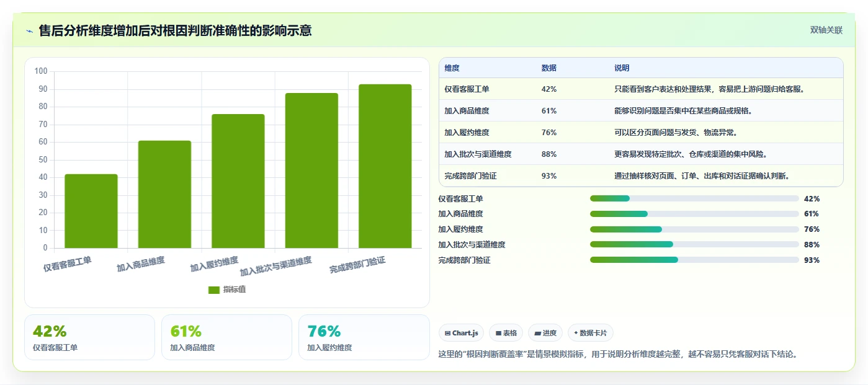Click the 88% label beside the progress list
This screenshot has height=385, width=868.
(x=812, y=245)
